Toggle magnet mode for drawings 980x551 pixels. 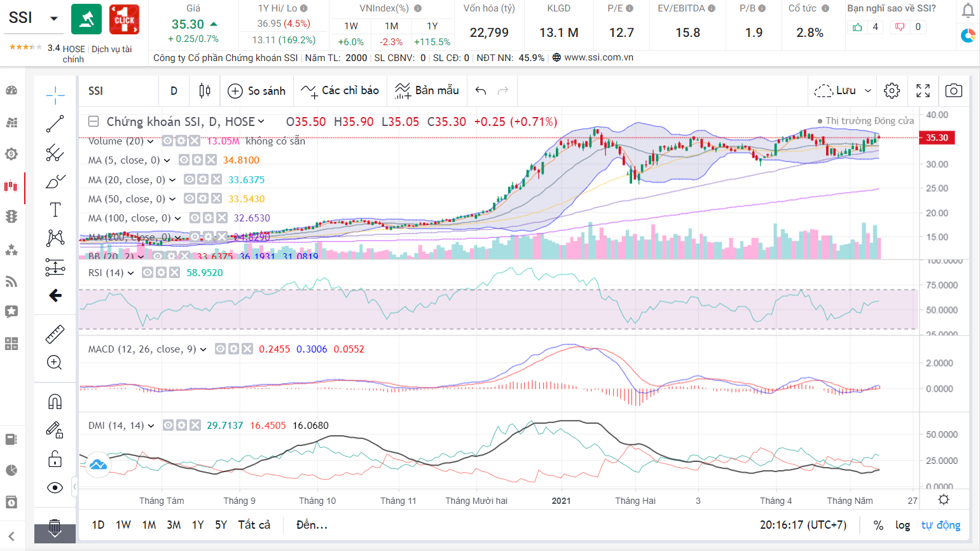coord(55,401)
